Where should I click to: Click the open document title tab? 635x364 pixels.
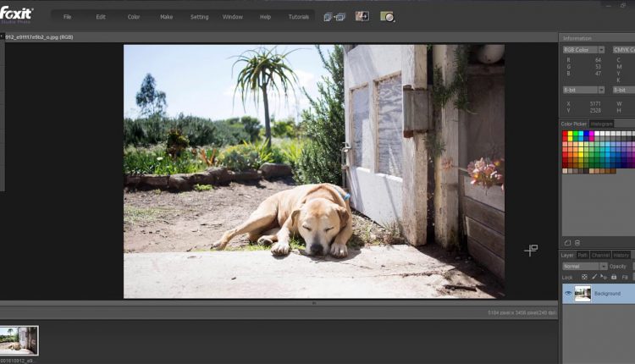(39, 37)
